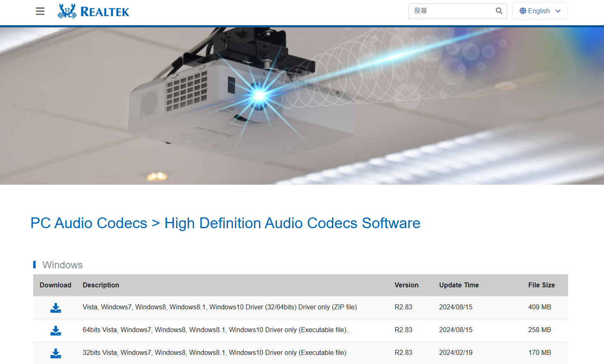Click the projector banner image
The height and width of the screenshot is (364, 604).
point(302,106)
